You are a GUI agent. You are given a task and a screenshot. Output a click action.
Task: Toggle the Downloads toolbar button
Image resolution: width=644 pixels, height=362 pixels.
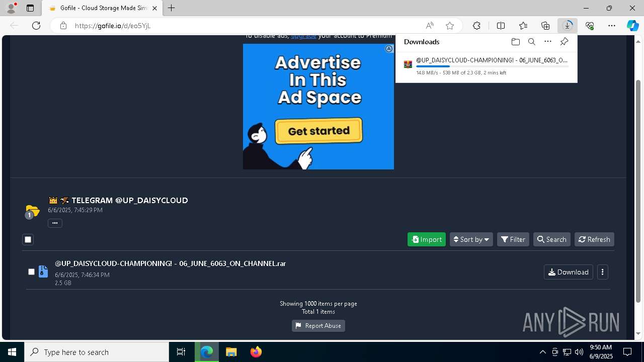[x=568, y=26]
